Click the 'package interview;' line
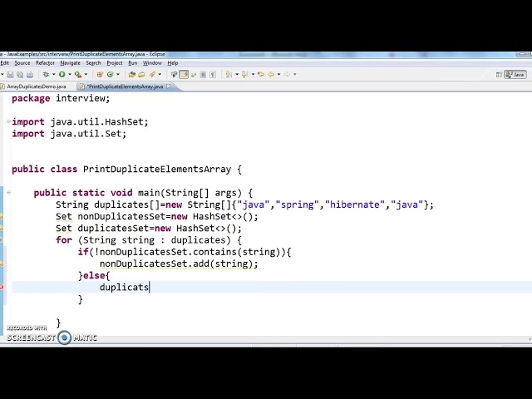 [61, 98]
